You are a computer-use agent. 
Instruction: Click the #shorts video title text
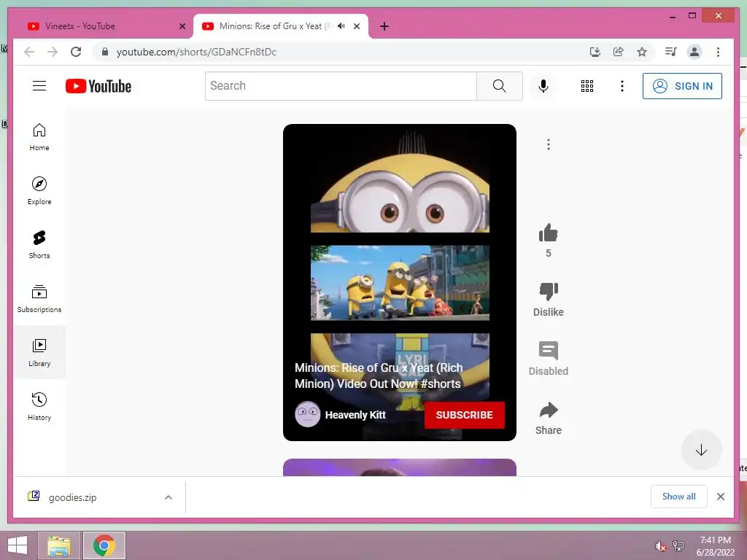point(379,376)
